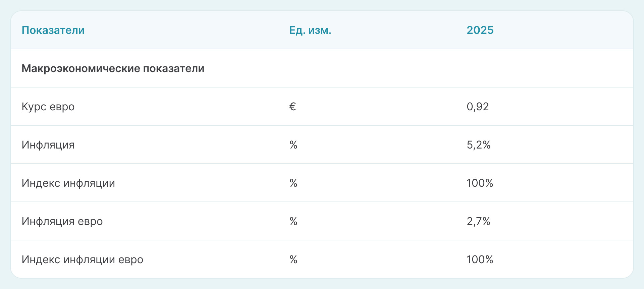Click the Ед. изм. column header
This screenshot has height=289, width=644.
pos(310,30)
